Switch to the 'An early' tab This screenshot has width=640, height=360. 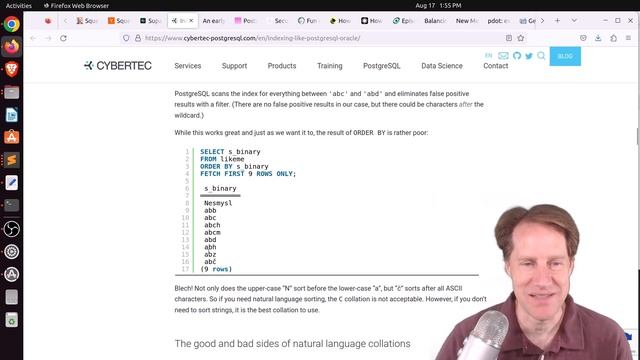214,20
